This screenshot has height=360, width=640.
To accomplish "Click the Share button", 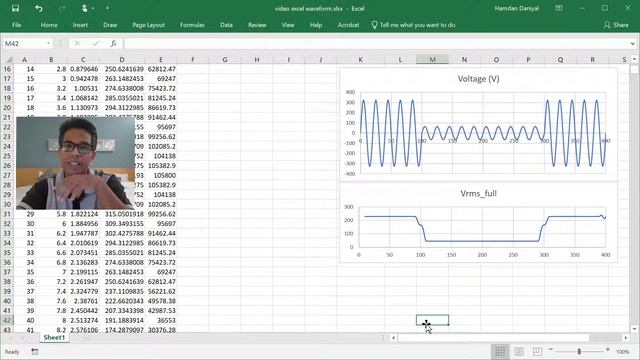I will coord(616,25).
